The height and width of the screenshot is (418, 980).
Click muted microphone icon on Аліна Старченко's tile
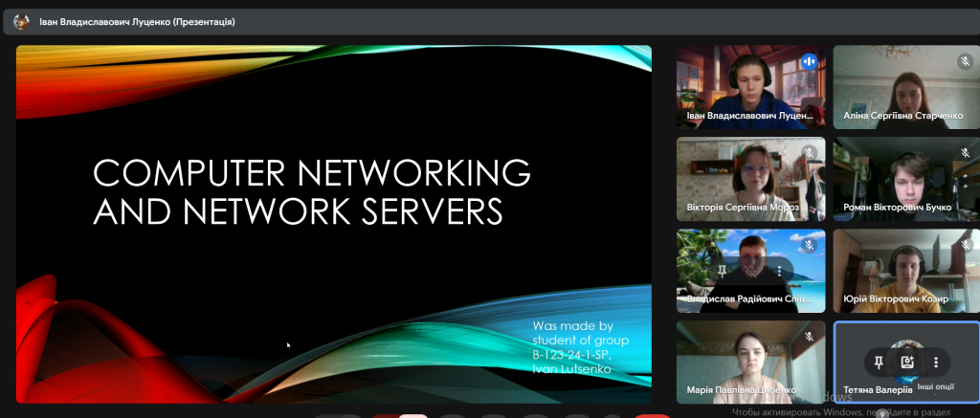pos(965,61)
